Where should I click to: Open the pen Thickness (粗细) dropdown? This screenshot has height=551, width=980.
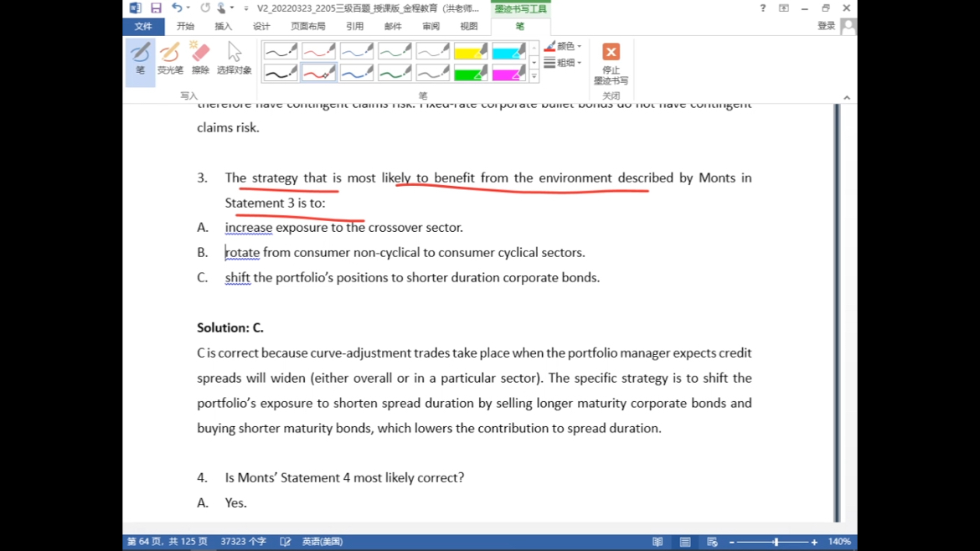click(563, 63)
